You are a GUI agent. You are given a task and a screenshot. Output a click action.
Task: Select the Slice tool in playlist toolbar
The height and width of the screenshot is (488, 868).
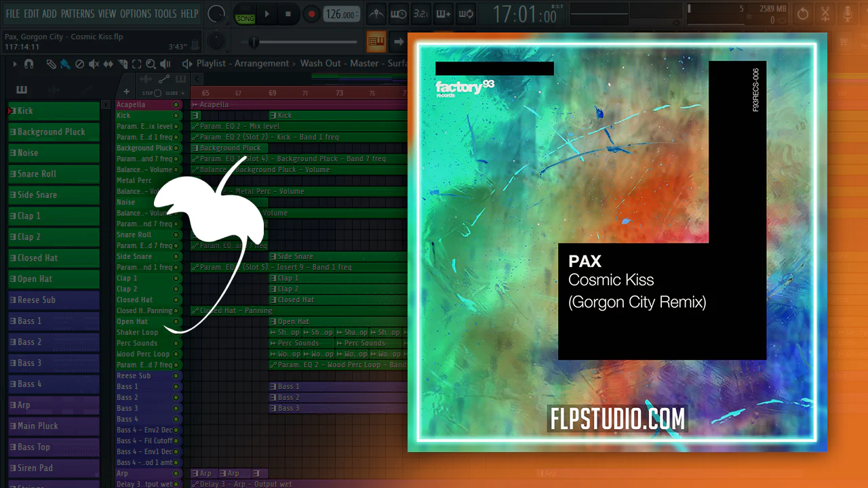click(123, 64)
